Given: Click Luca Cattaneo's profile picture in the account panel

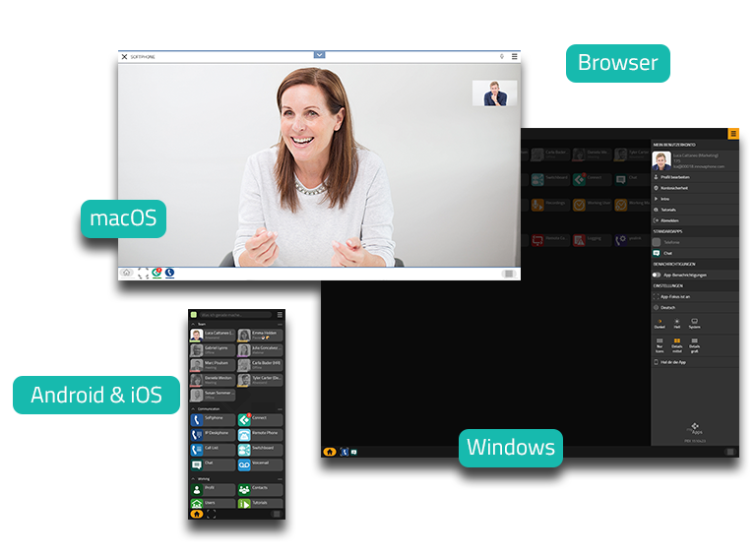Looking at the screenshot, I should click(x=661, y=160).
